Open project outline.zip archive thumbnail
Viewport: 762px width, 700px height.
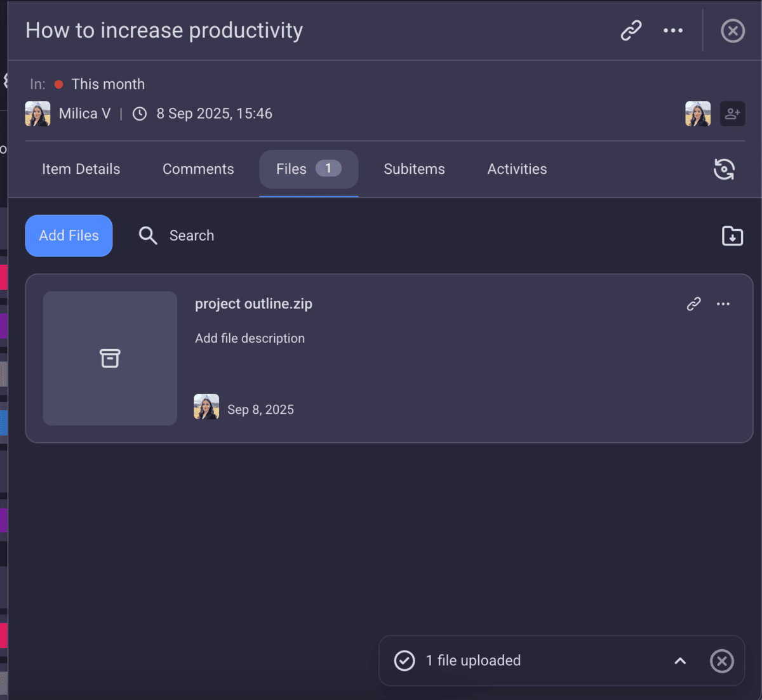pyautogui.click(x=110, y=359)
